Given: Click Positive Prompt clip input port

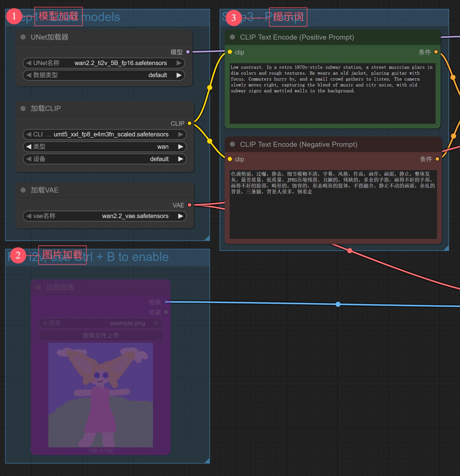Looking at the screenshot, I should pos(230,52).
